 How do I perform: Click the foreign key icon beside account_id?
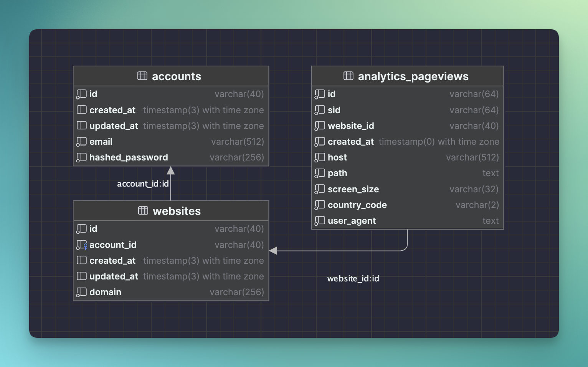82,245
